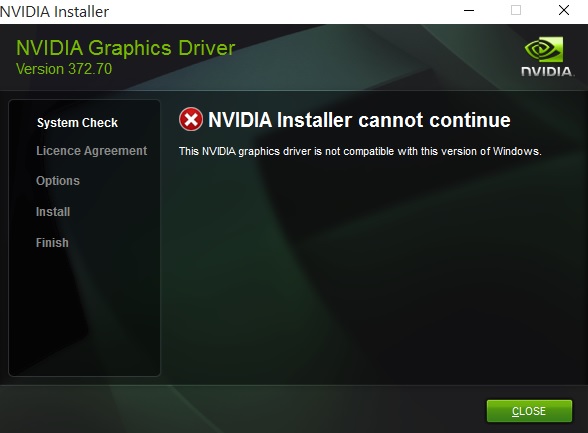Image resolution: width=588 pixels, height=433 pixels.
Task: Minimize the NVIDIA Installer window
Action: coord(469,10)
